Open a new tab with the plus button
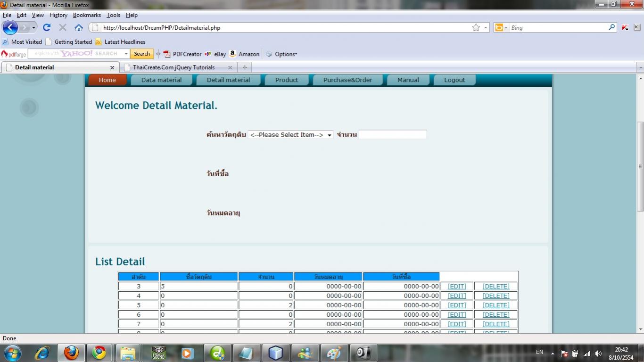644x362 pixels. 244,67
